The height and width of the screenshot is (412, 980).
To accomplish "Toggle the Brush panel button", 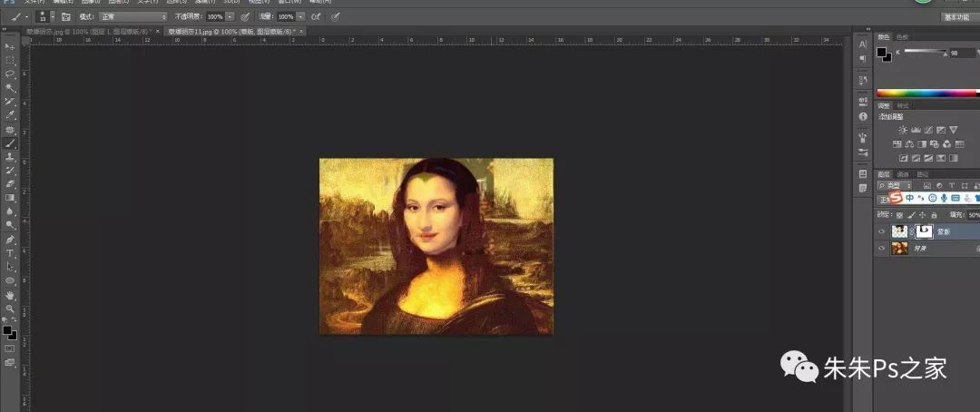I will (65, 17).
